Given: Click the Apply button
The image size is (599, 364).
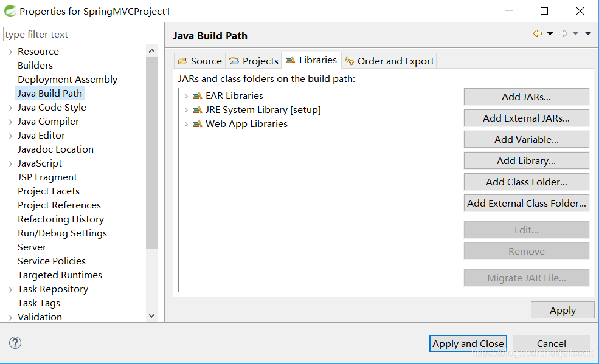Looking at the screenshot, I should point(563,310).
